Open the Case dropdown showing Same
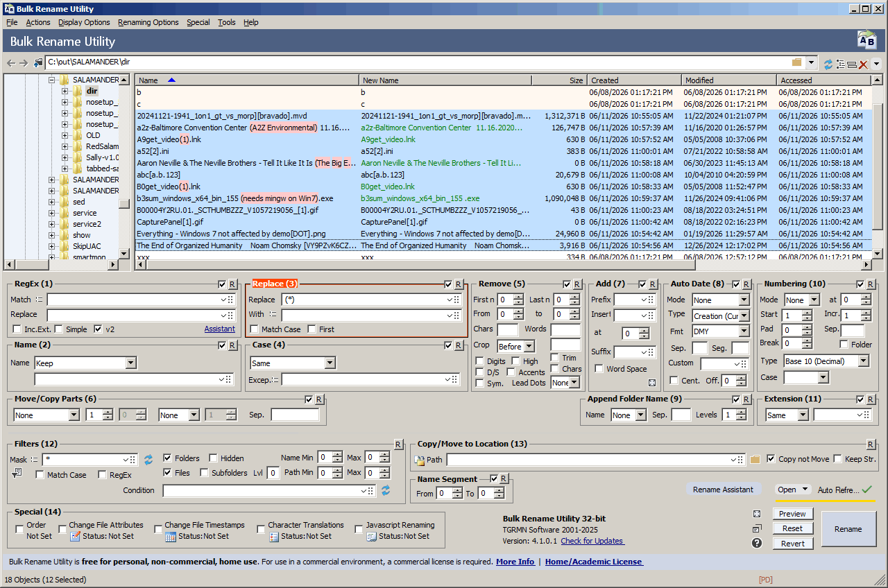The width and height of the screenshot is (888, 588). coord(293,363)
